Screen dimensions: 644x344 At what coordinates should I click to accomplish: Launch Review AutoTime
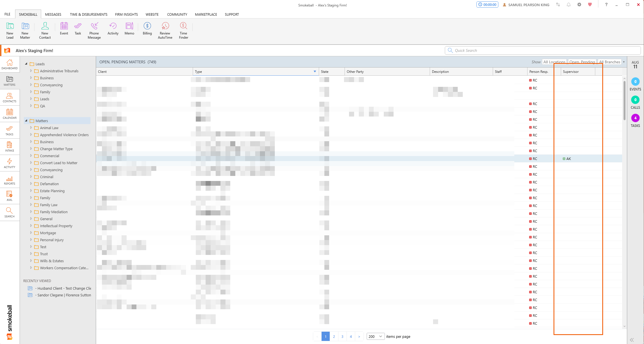pyautogui.click(x=165, y=31)
